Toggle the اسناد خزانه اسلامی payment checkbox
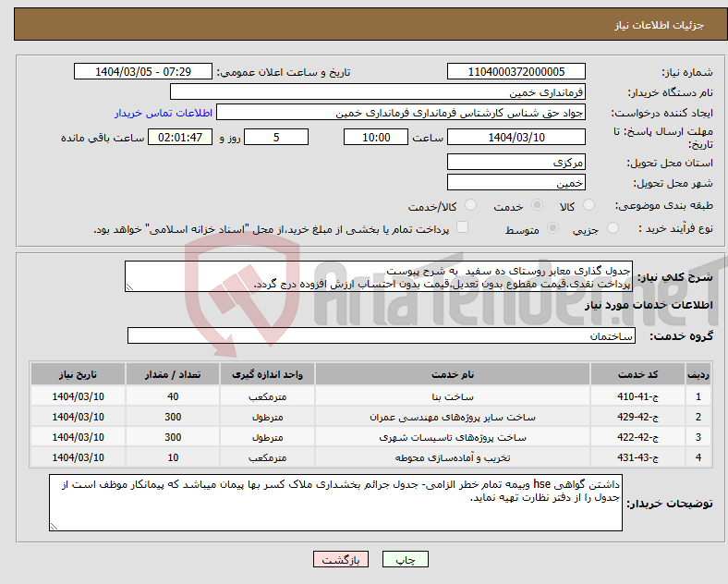The height and width of the screenshot is (584, 728). [x=463, y=227]
